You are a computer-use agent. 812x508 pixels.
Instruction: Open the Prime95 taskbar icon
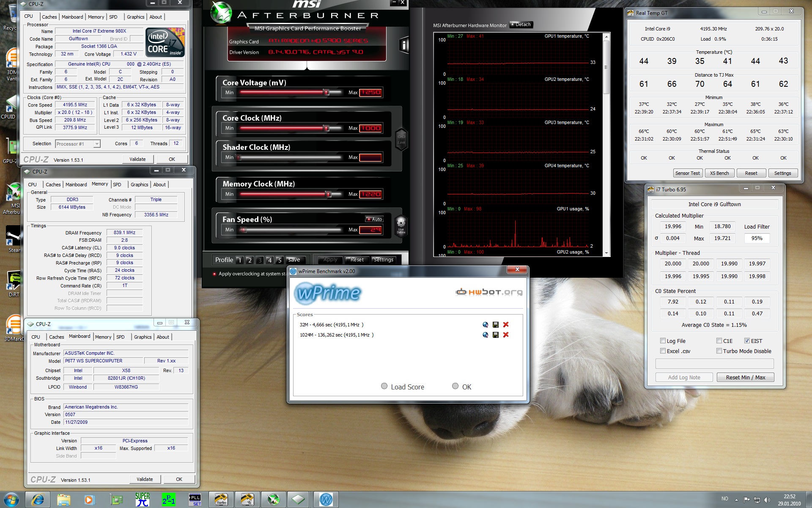pos(168,500)
